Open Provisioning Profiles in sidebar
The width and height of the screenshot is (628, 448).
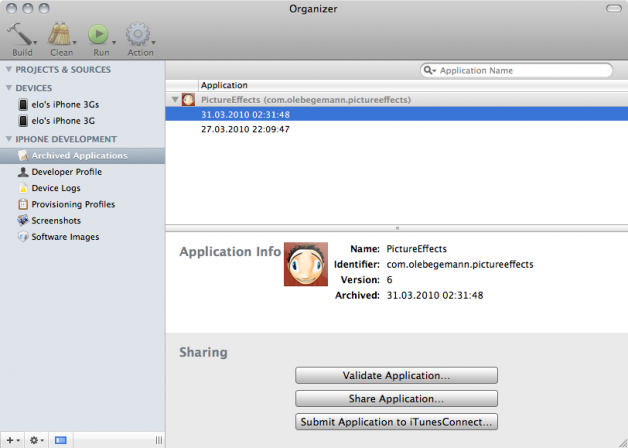point(72,204)
